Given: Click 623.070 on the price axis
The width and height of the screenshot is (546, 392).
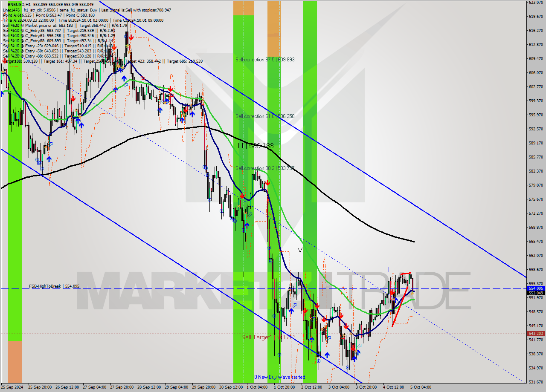Looking at the screenshot, I should point(536,3).
